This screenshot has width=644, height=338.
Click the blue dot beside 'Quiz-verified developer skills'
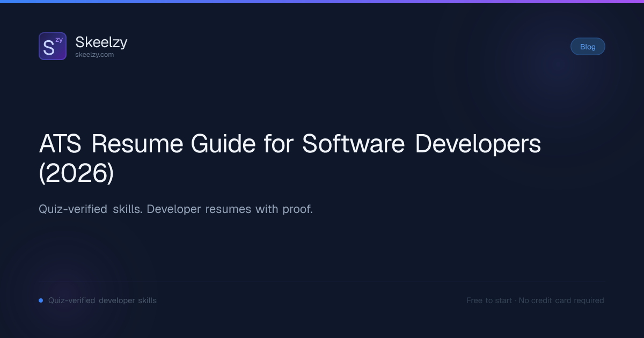tap(41, 300)
